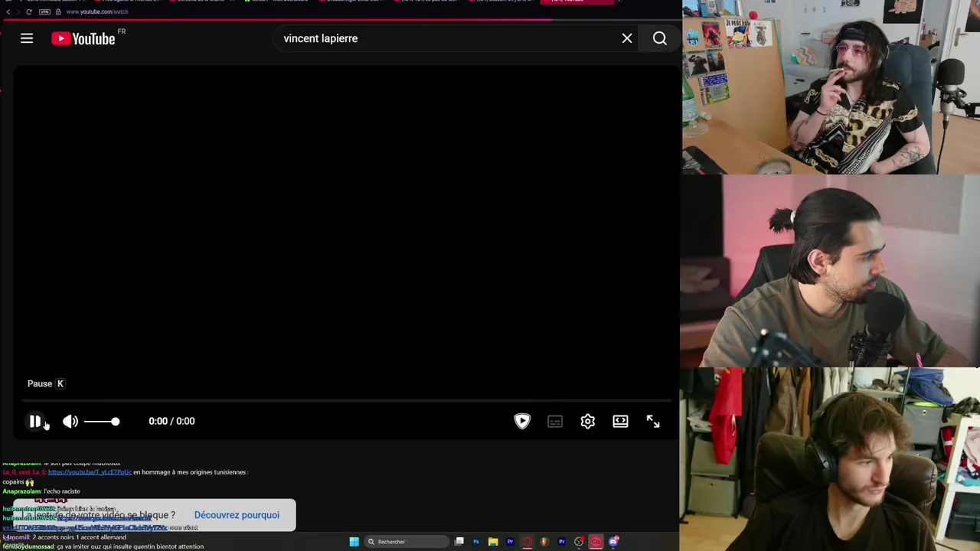Open Task View on the taskbar

click(x=459, y=542)
